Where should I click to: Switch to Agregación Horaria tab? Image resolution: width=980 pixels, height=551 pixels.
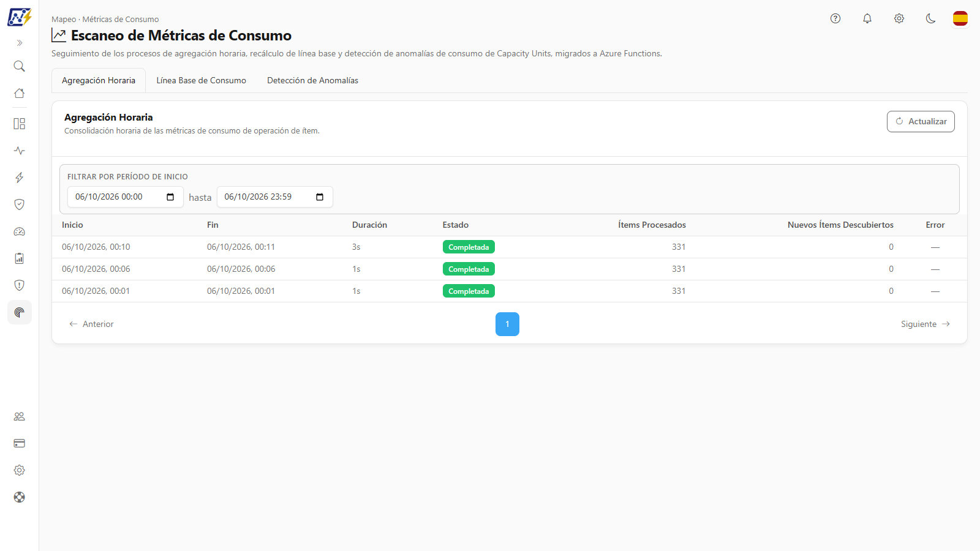point(99,80)
